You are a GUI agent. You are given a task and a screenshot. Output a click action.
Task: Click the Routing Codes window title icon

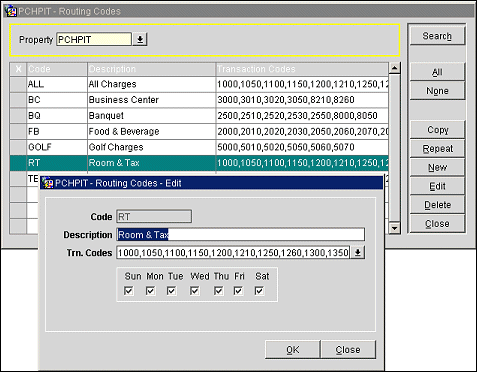10,11
